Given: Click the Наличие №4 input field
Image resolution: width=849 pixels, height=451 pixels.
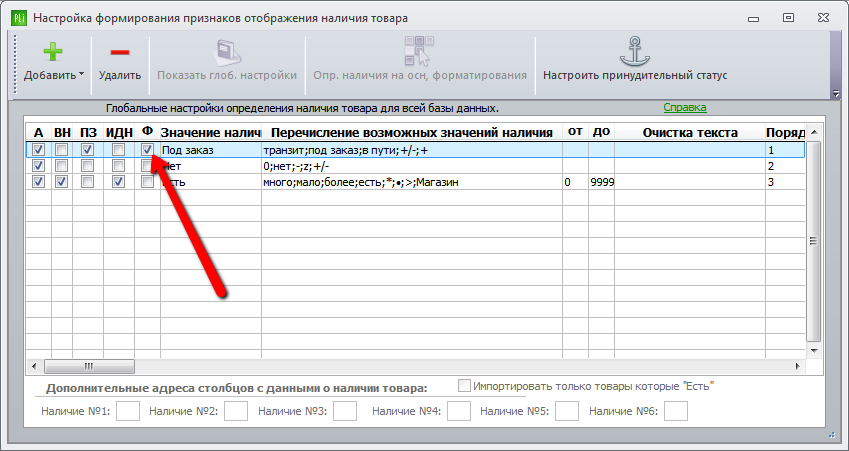Looking at the screenshot, I should pyautogui.click(x=459, y=411).
